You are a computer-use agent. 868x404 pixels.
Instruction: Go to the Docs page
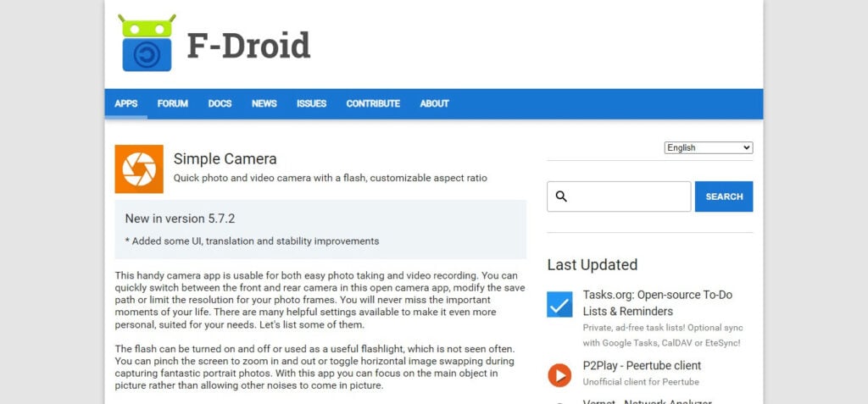(220, 103)
